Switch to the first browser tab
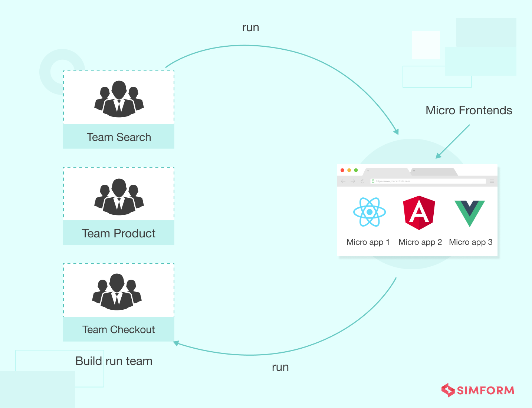532x408 pixels. point(387,172)
